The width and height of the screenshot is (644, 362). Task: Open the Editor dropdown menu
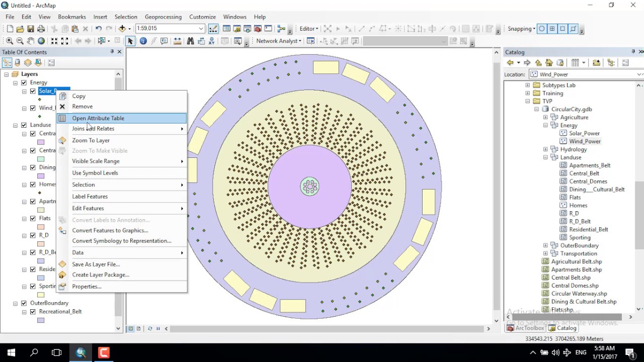point(309,29)
